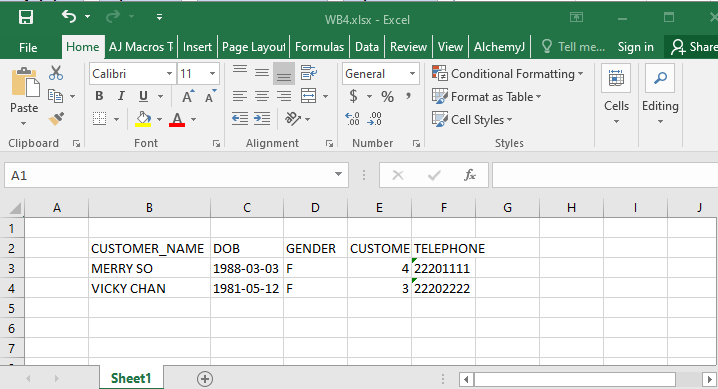Increase the indent
718x389 pixels.
coord(261,119)
